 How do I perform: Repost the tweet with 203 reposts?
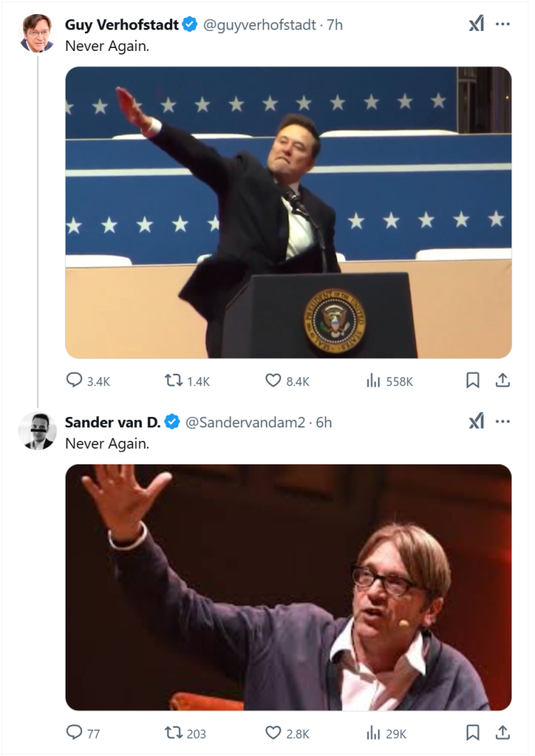click(173, 732)
